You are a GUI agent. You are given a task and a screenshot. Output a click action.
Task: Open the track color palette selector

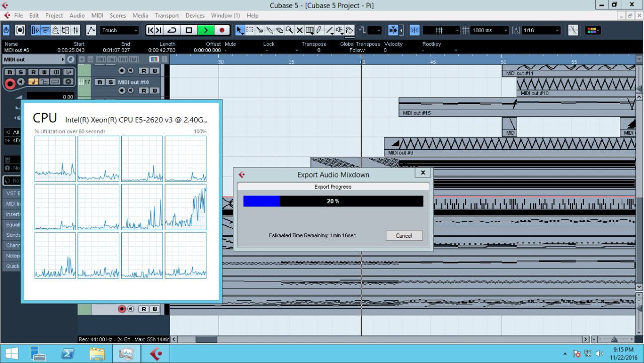593,30
